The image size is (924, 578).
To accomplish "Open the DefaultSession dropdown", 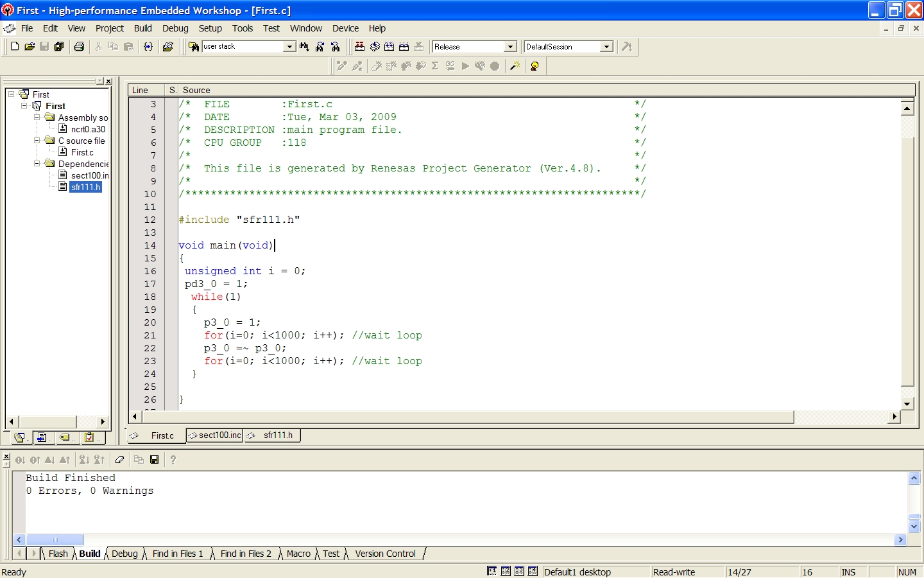I will [x=606, y=46].
